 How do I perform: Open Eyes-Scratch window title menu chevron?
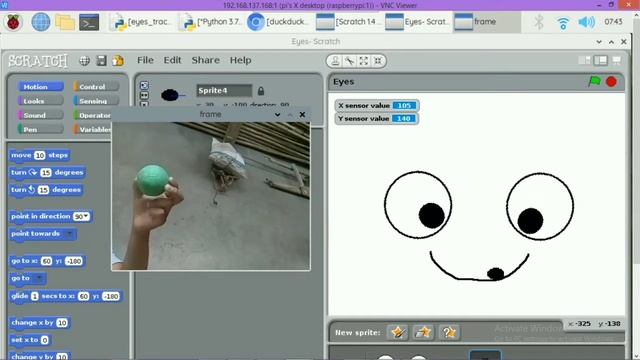click(599, 42)
